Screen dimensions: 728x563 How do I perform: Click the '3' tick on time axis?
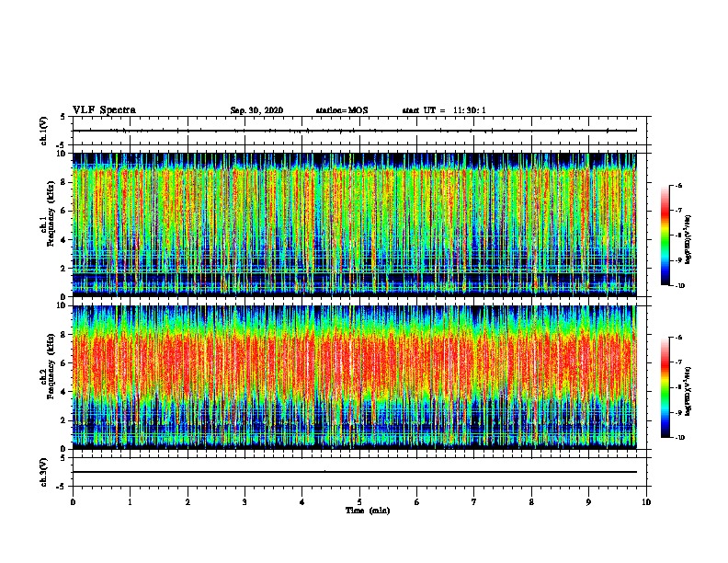tap(245, 502)
